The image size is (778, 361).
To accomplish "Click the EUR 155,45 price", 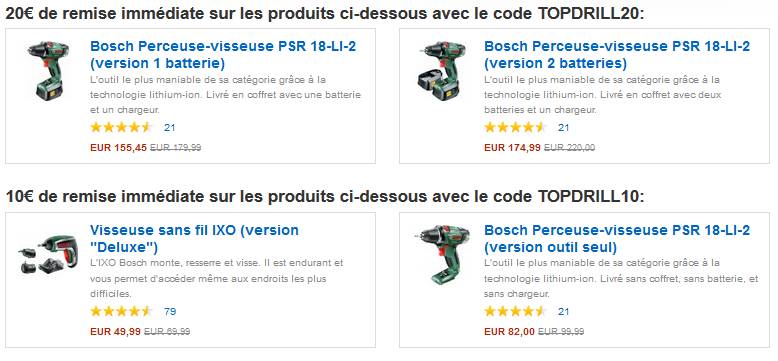I will [119, 147].
